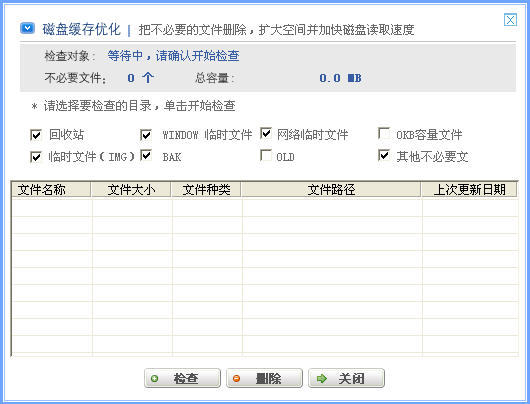Click the 关闭 button
The width and height of the screenshot is (530, 404).
point(346,378)
